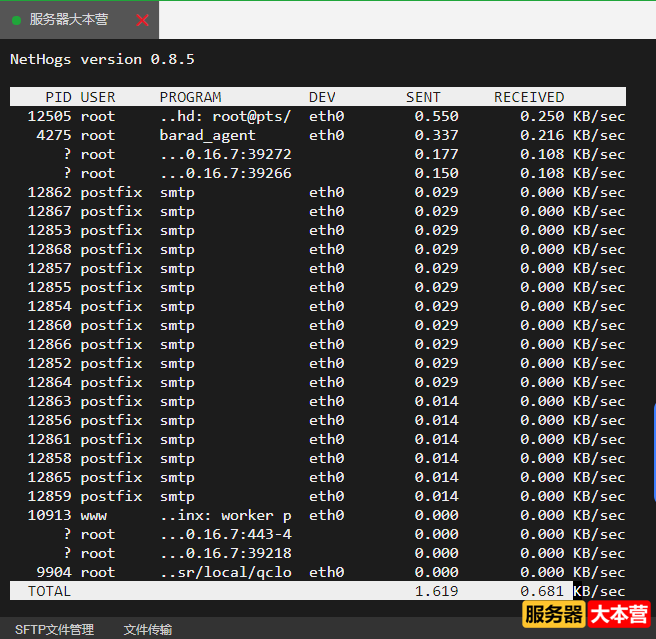Select the barad_agent program entry
This screenshot has width=656, height=639.
(208, 136)
